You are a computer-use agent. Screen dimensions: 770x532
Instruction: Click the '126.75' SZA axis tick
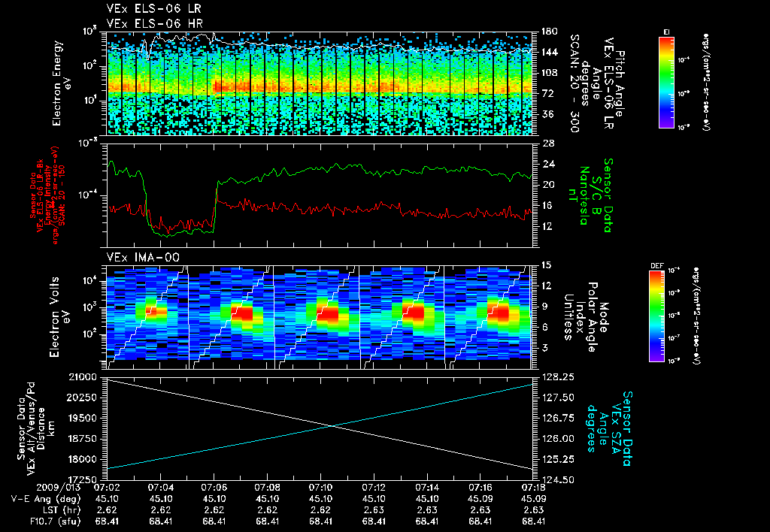coord(556,418)
